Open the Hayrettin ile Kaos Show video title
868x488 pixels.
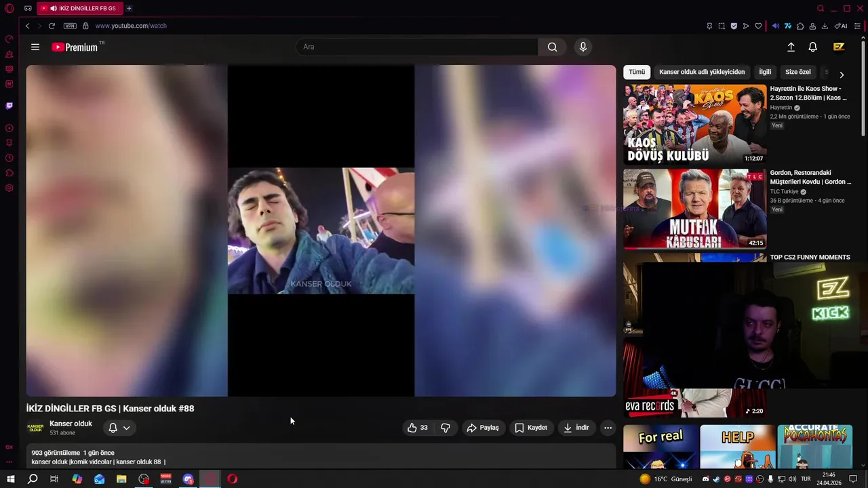click(809, 93)
